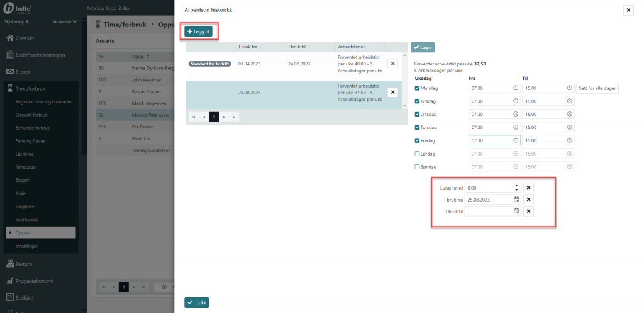This screenshot has width=644, height=313.
Task: Enable the Søndag checkbox
Action: tap(417, 167)
